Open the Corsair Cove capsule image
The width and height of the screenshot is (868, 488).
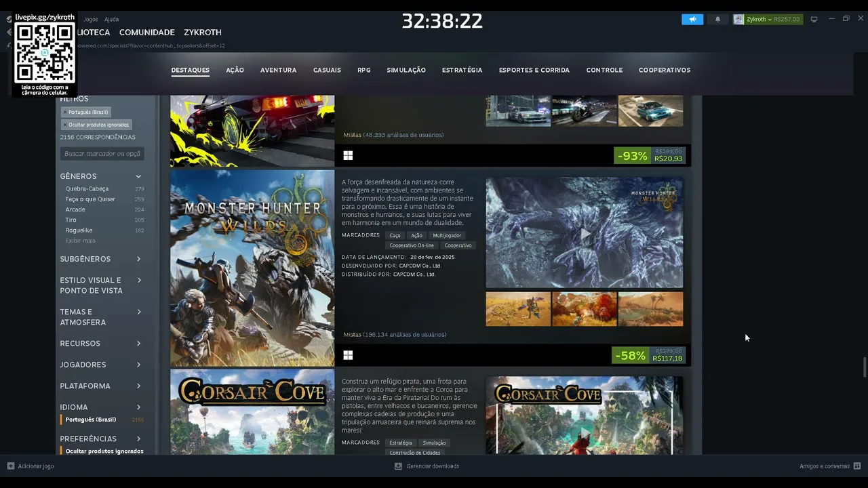[252, 412]
